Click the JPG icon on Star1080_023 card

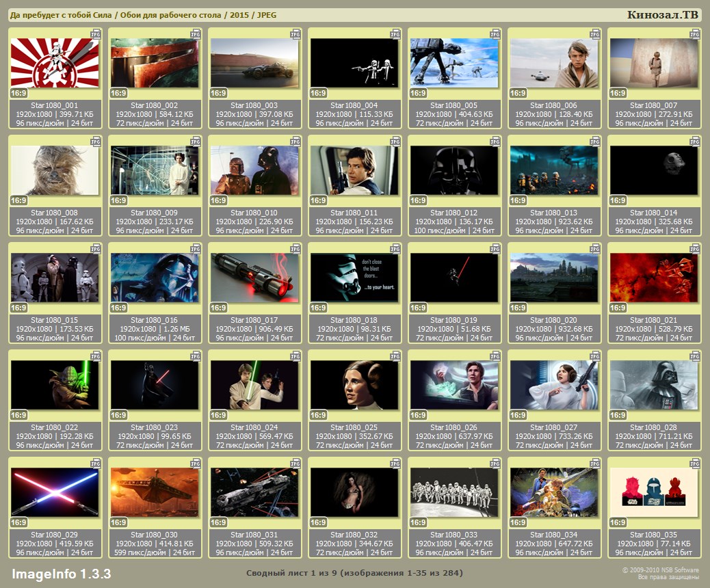(196, 356)
